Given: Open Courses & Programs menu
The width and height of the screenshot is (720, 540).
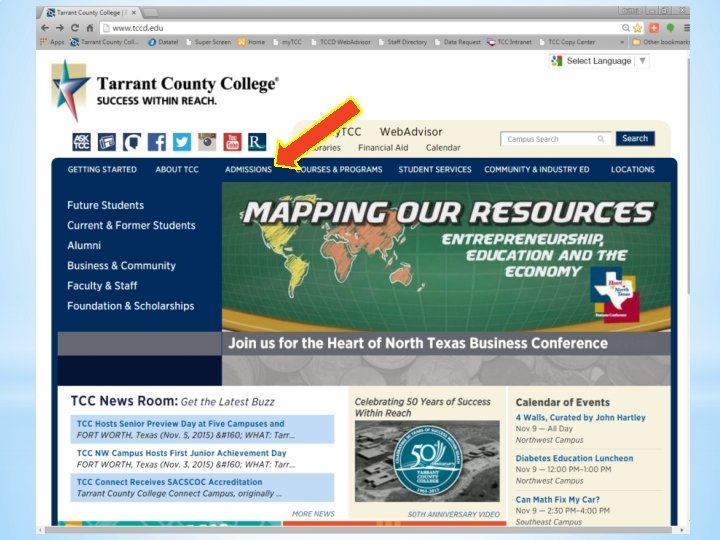Looking at the screenshot, I should (339, 169).
